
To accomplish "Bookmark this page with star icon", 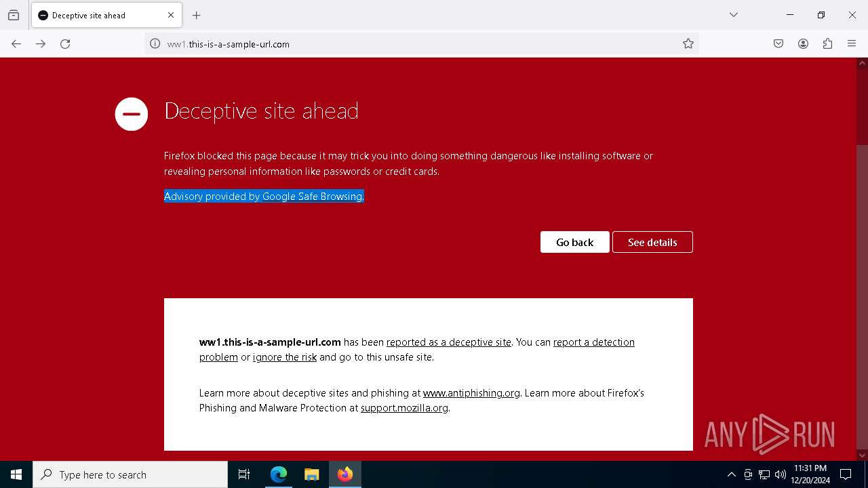I will click(688, 43).
